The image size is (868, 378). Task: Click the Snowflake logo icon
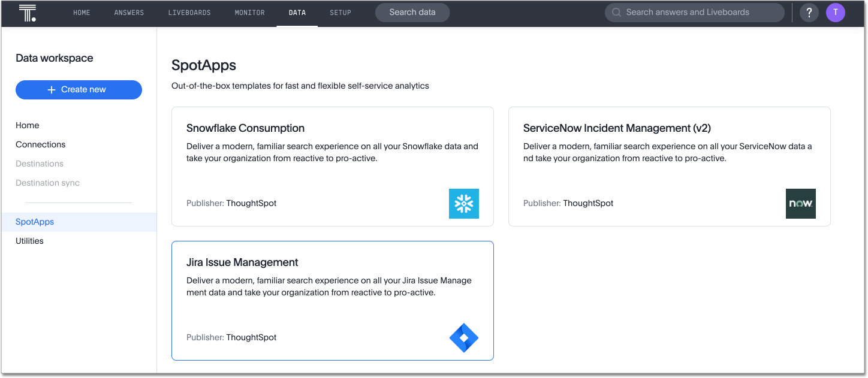point(463,204)
